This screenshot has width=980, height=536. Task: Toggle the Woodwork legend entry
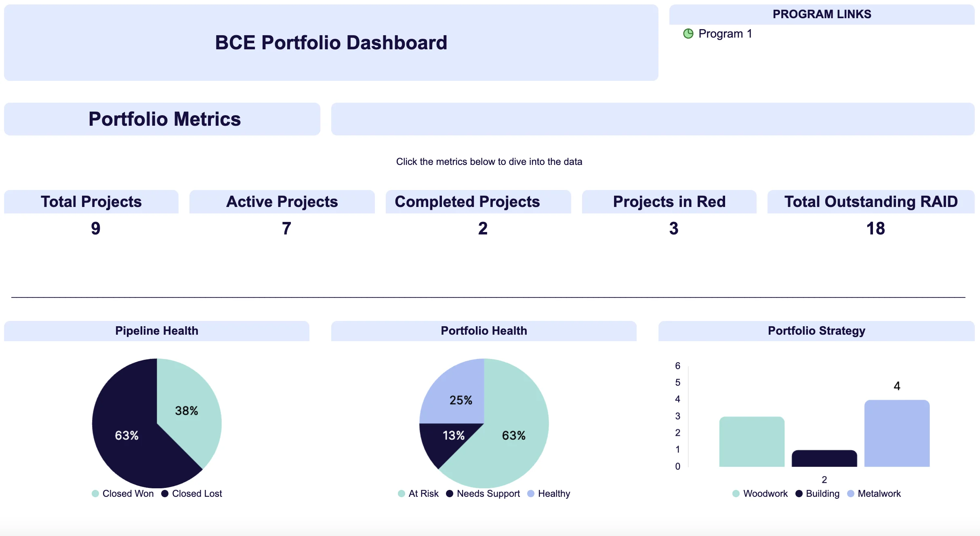coord(760,494)
